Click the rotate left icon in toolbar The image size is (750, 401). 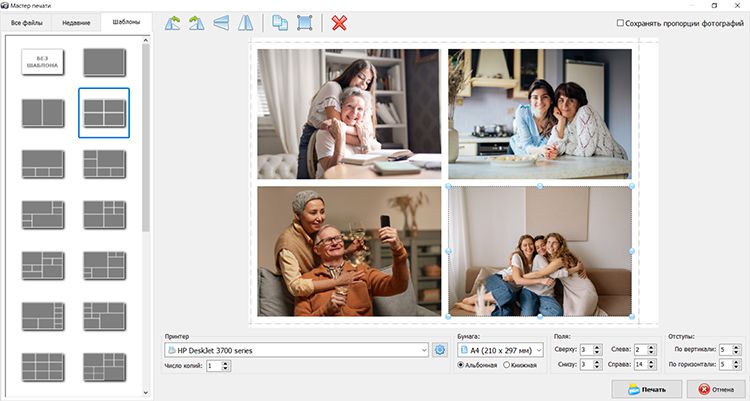tap(173, 22)
